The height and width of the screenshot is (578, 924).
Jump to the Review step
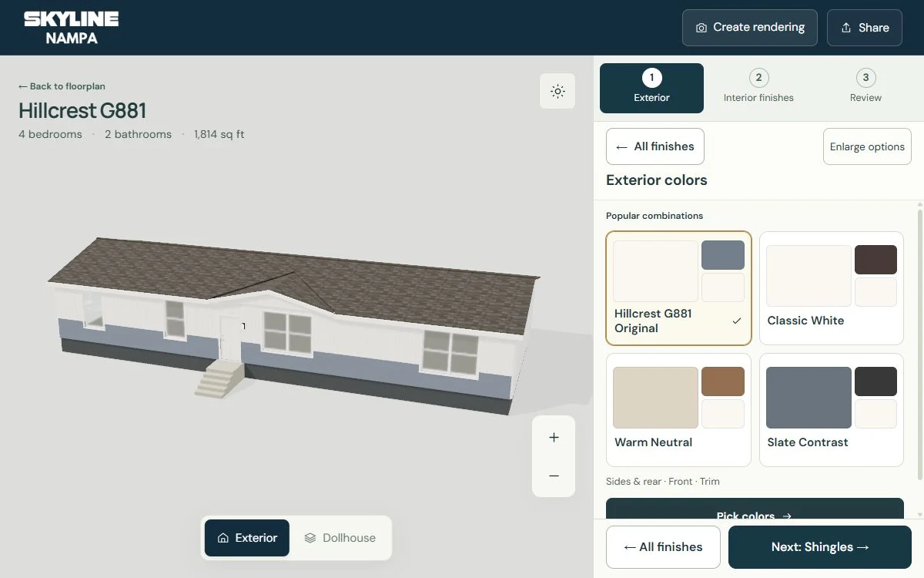(x=865, y=88)
